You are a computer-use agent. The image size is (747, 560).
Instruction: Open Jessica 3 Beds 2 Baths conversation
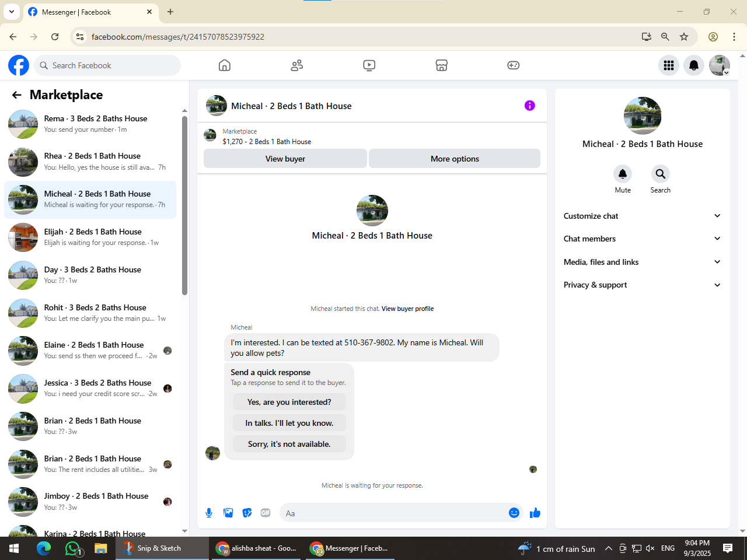coord(90,388)
